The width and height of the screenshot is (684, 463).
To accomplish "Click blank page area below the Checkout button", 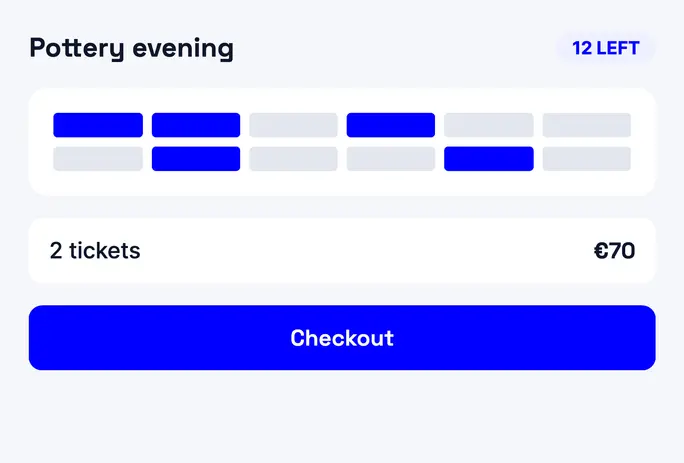I will tap(342, 417).
